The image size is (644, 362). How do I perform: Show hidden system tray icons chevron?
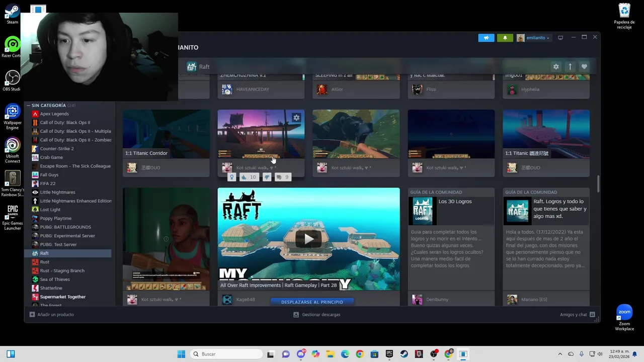point(560,354)
